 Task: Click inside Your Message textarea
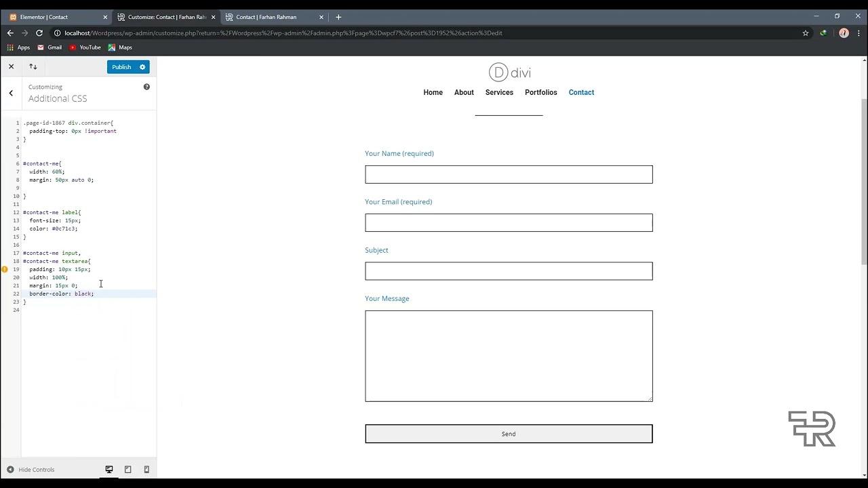tap(509, 356)
